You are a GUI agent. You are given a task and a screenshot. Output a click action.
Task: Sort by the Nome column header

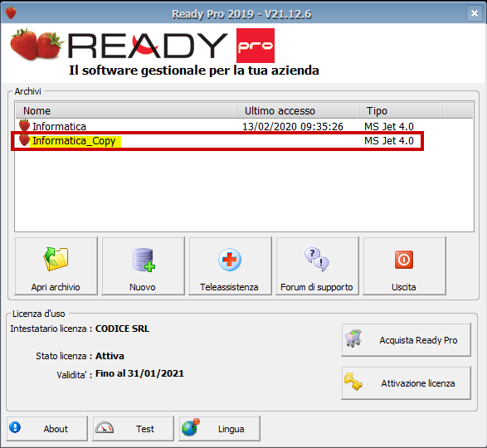click(126, 111)
